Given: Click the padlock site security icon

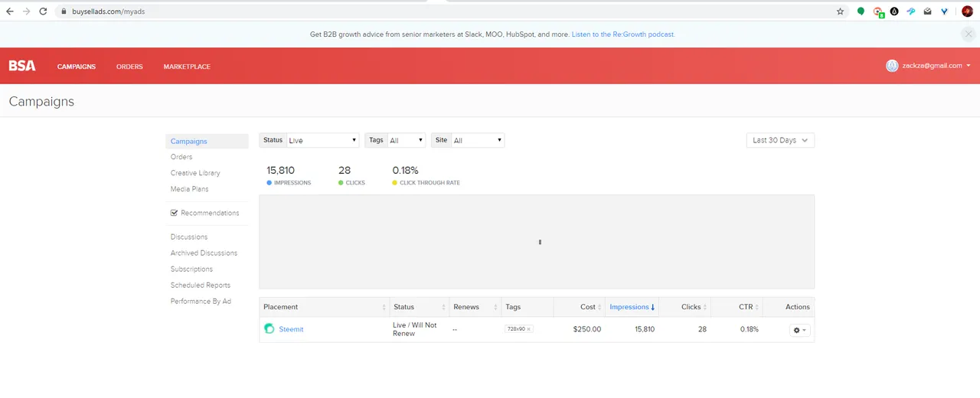Looking at the screenshot, I should coord(64,11).
